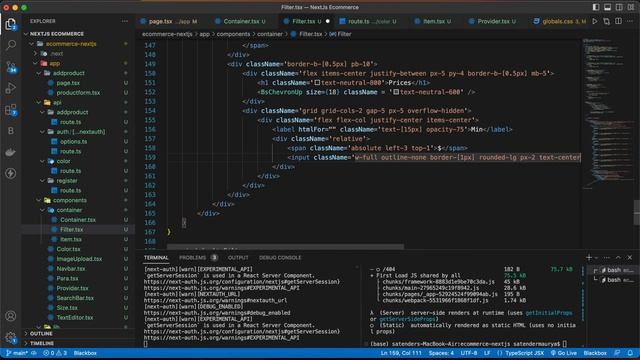The image size is (640, 360).
Task: Click the feedback icon in status bar
Action: coord(617,353)
